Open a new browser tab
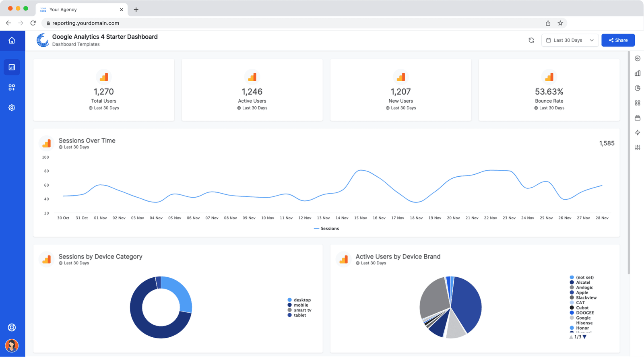The image size is (644, 357). pyautogui.click(x=136, y=10)
